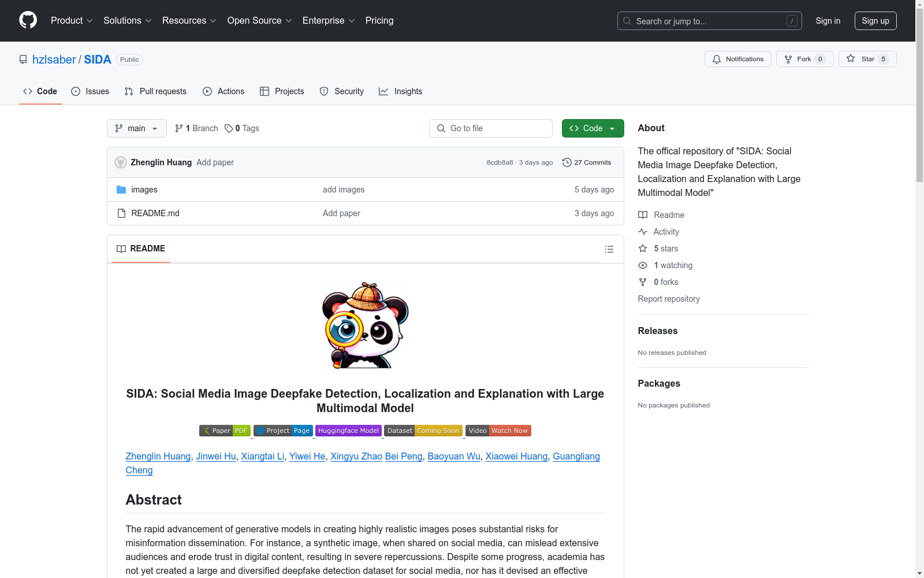Image resolution: width=924 pixels, height=578 pixels.
Task: Switch to the Pull requests tab
Action: coord(155,91)
